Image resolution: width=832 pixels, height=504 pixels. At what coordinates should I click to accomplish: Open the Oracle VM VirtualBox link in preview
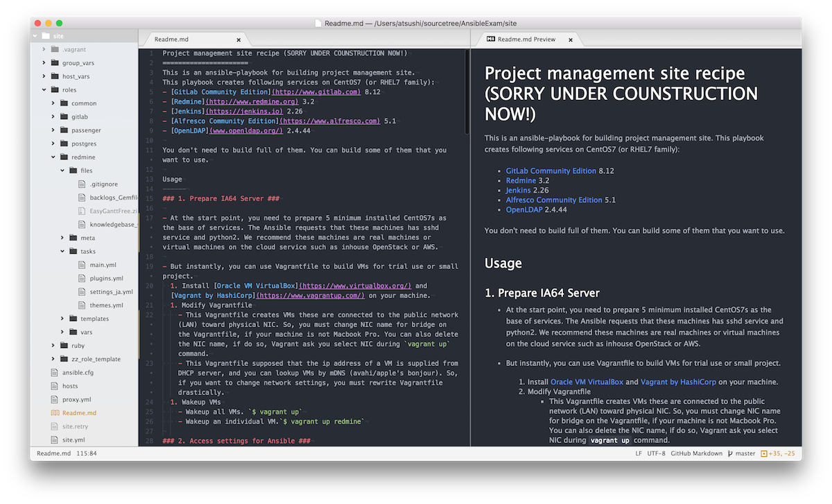coord(587,381)
